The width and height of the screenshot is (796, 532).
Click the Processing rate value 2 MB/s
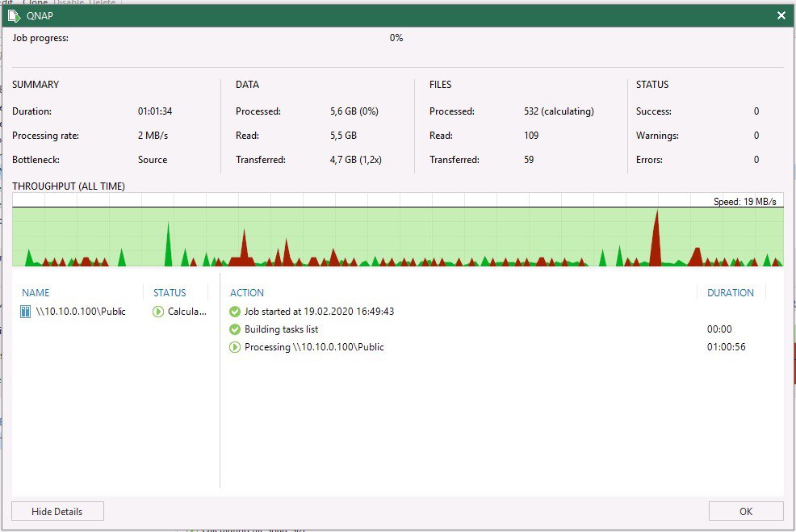[x=153, y=136]
